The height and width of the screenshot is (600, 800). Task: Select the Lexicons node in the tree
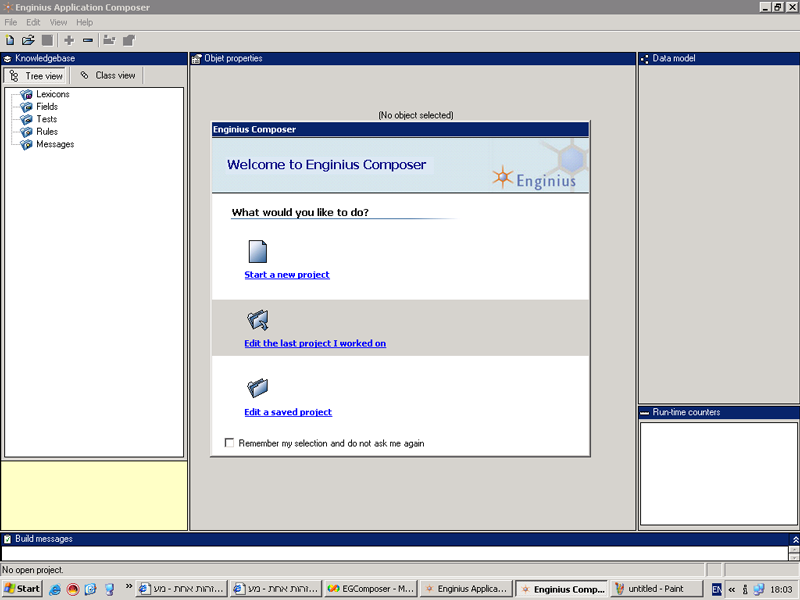[53, 94]
